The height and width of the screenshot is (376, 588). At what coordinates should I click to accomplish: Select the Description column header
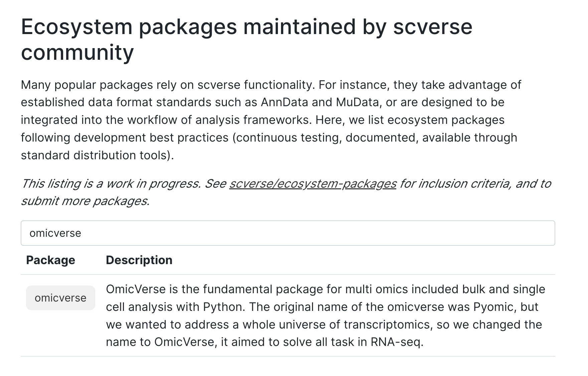[139, 260]
